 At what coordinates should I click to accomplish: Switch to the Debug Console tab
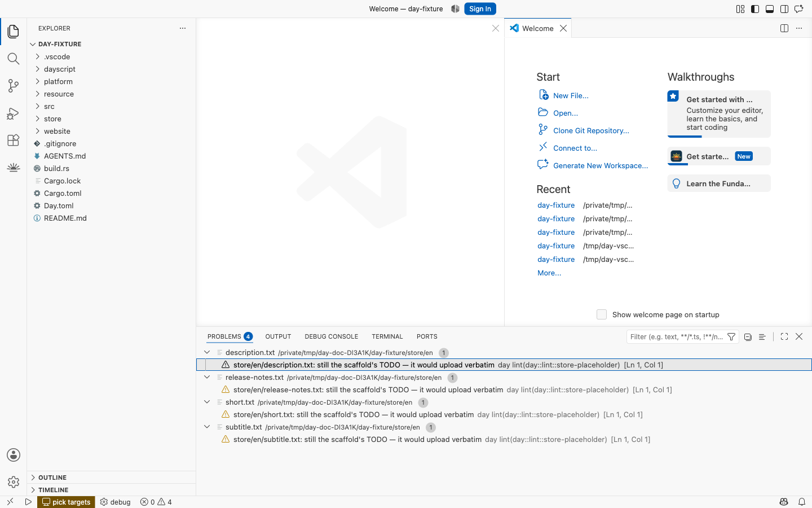pos(332,336)
